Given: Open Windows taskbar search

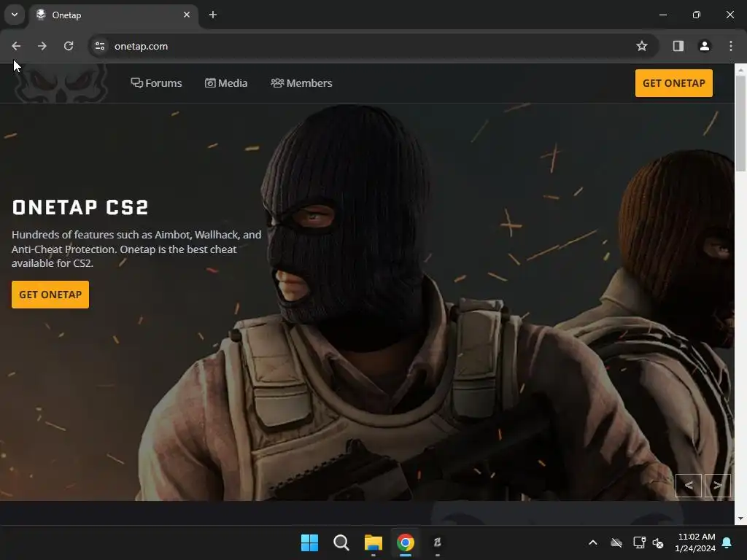Looking at the screenshot, I should click(341, 542).
